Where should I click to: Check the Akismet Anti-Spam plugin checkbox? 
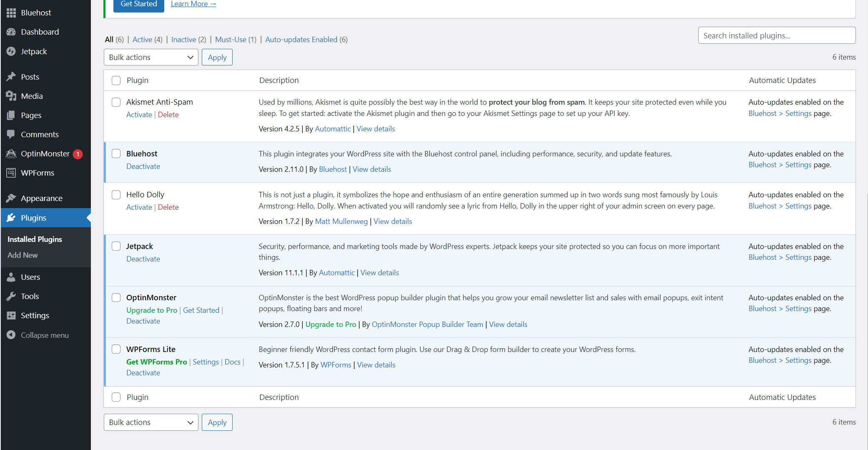click(x=116, y=102)
